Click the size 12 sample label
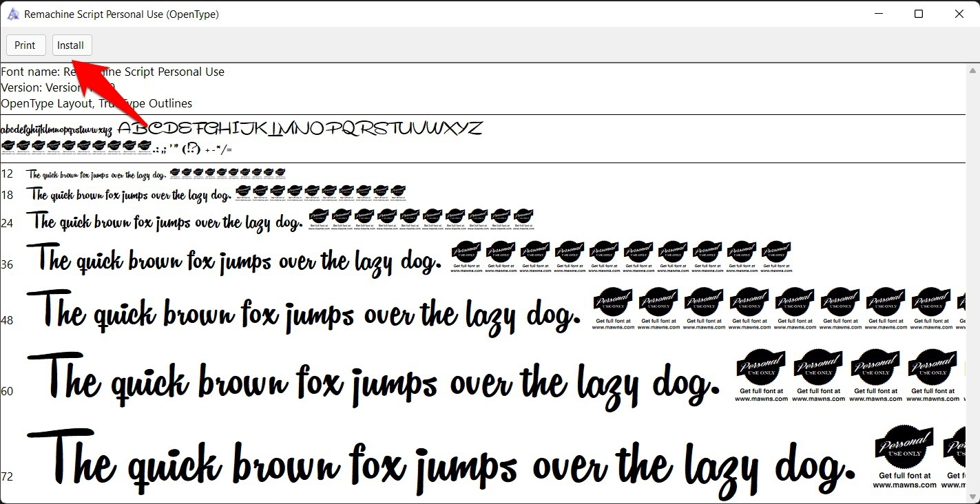This screenshot has width=980, height=504. coord(7,174)
